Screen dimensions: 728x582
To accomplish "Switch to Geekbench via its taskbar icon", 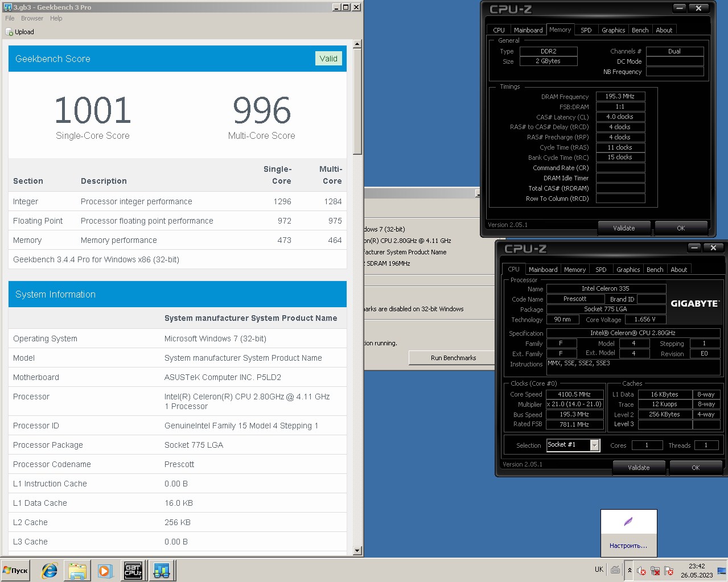I will point(162,571).
